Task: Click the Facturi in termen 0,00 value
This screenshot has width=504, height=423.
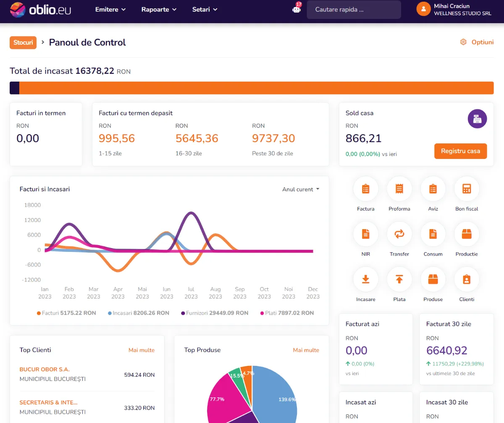Action: [28, 138]
